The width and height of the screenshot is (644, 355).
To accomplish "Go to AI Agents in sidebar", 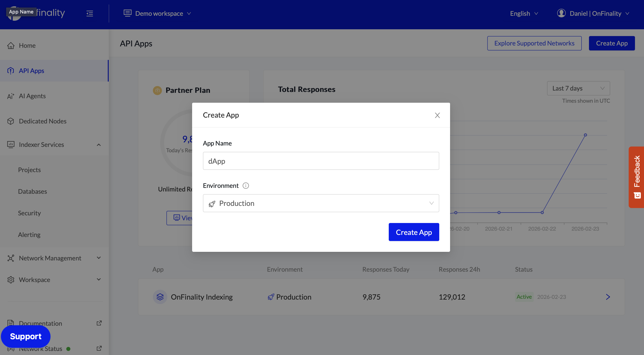I will pos(32,96).
